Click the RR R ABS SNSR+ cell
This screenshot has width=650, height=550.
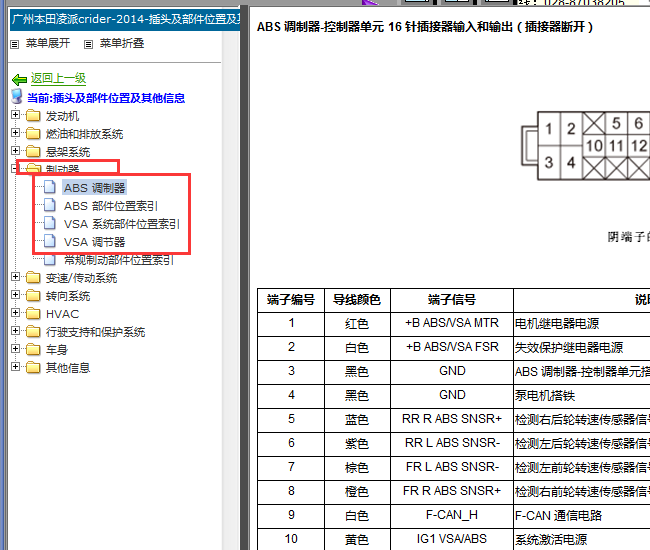tap(452, 420)
